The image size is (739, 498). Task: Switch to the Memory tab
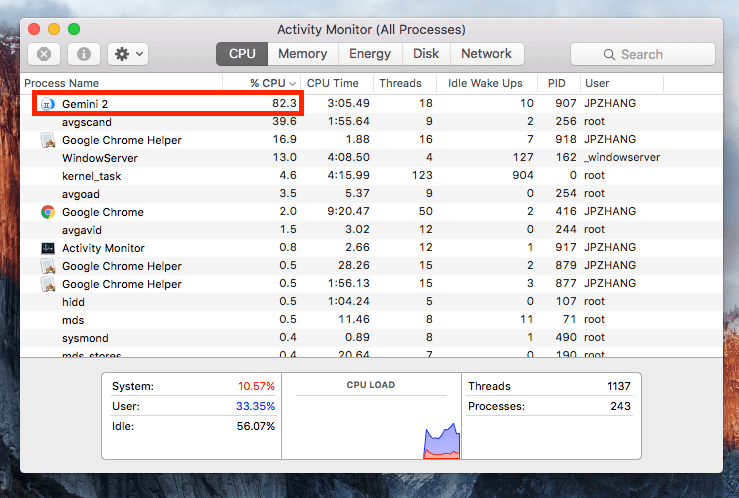coord(303,54)
